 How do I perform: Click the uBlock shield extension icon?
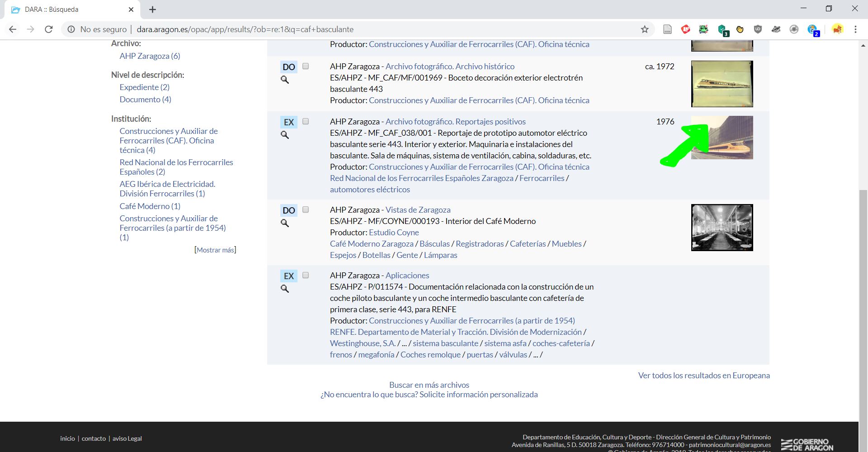point(758,29)
